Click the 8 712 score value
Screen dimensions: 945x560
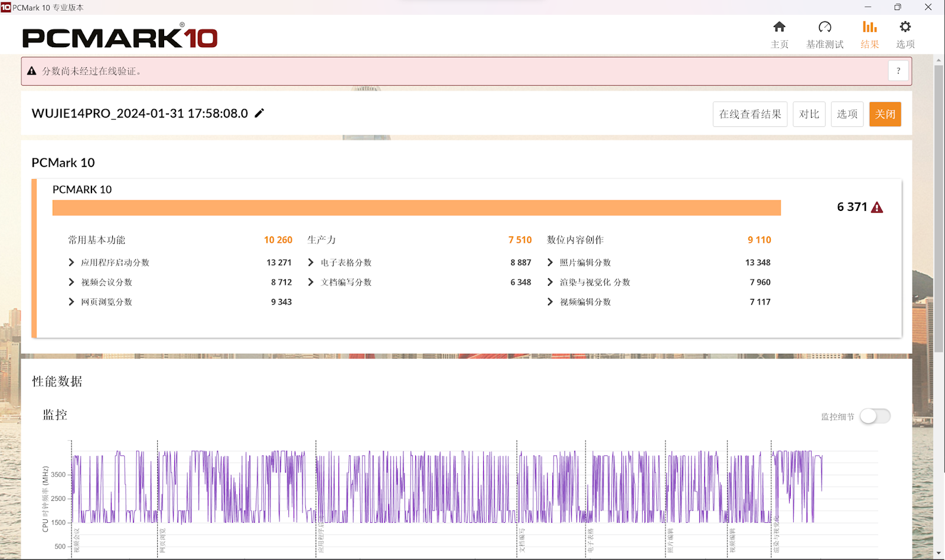(281, 282)
